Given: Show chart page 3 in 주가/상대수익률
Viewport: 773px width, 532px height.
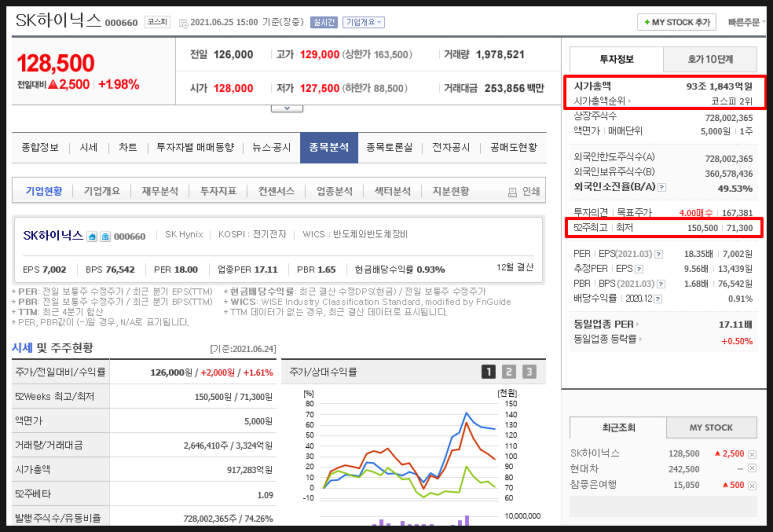Looking at the screenshot, I should point(529,372).
